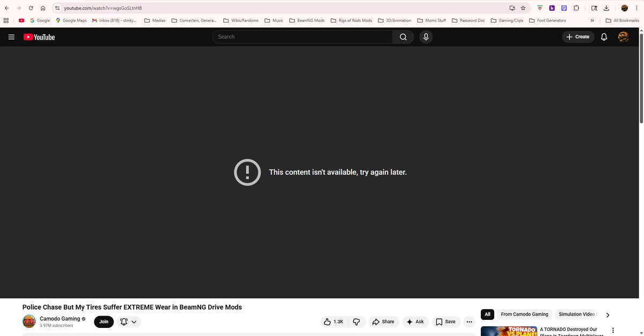The width and height of the screenshot is (644, 336).
Task: Select the From Camodo Gaming chip
Action: point(524,314)
